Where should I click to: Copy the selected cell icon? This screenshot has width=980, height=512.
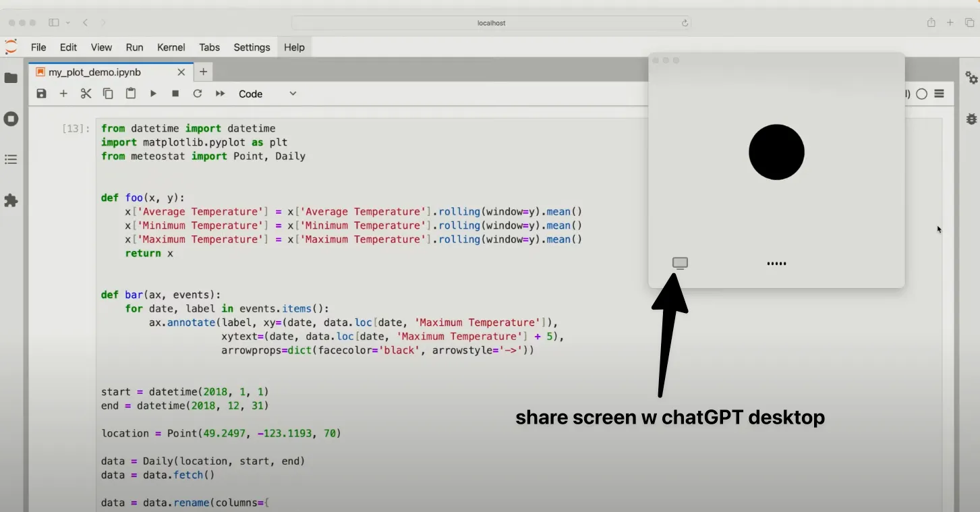point(108,94)
